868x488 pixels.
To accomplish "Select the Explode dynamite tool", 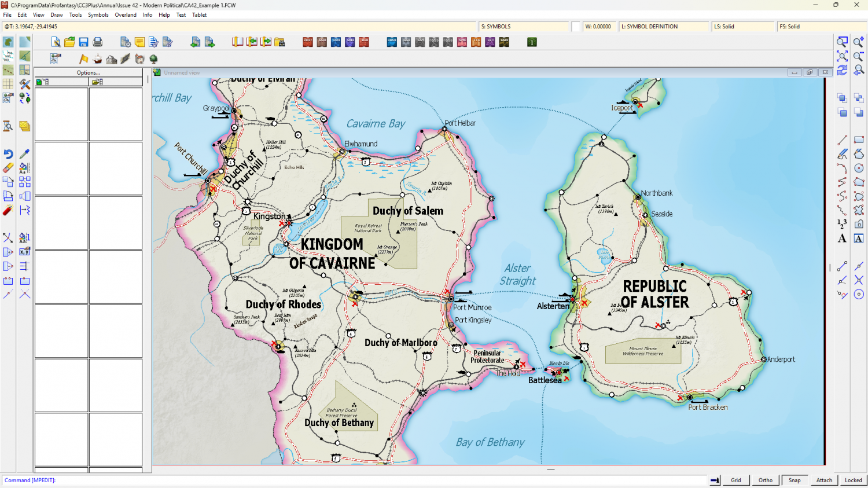I will 8,210.
